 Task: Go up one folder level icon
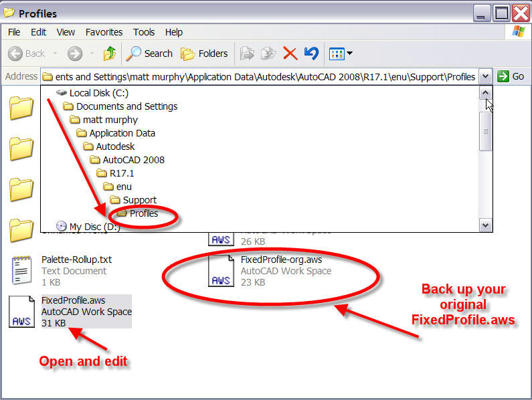click(110, 54)
